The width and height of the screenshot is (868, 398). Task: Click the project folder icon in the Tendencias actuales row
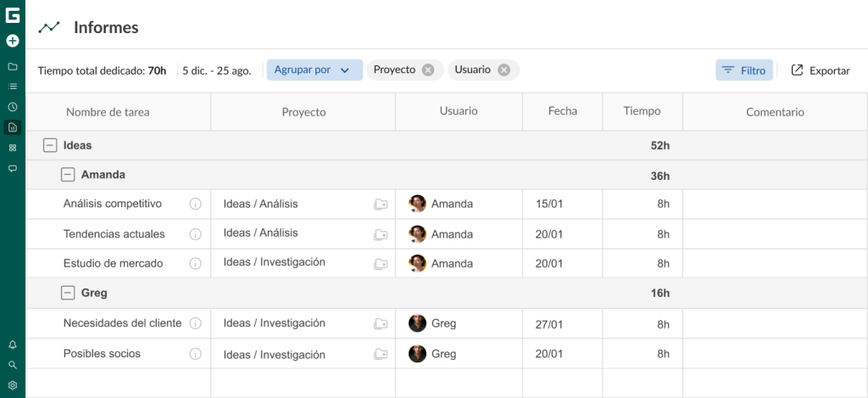click(381, 234)
